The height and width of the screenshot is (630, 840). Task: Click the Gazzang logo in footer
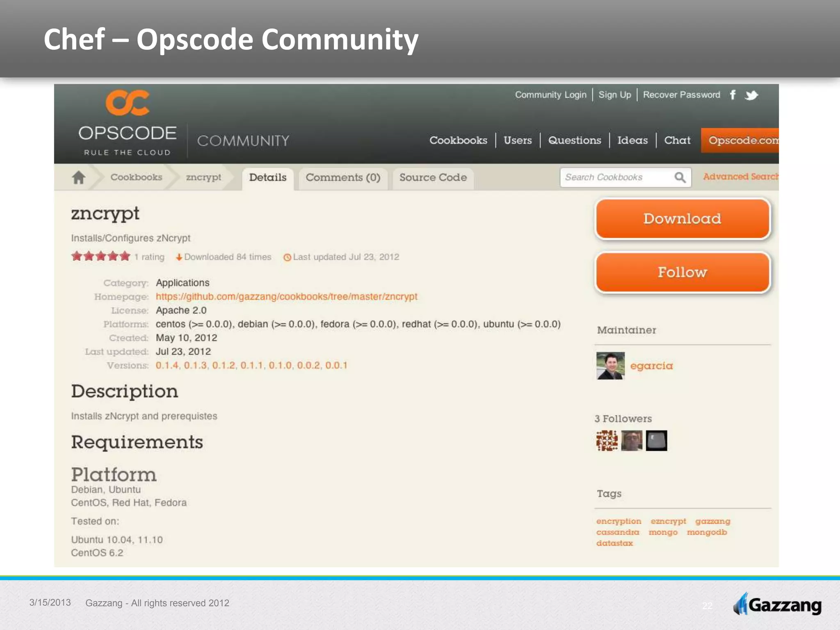pyautogui.click(x=777, y=605)
